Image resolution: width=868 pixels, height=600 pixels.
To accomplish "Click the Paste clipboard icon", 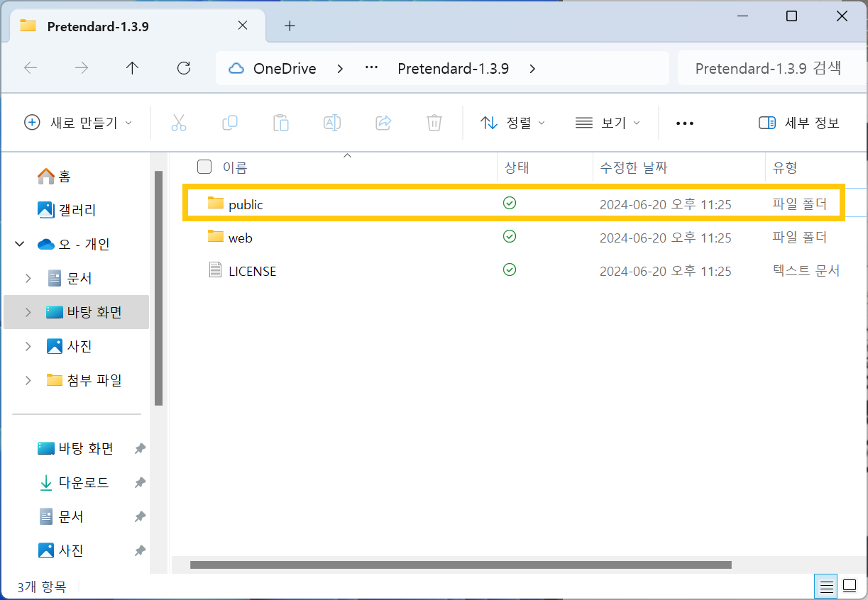I will [281, 123].
